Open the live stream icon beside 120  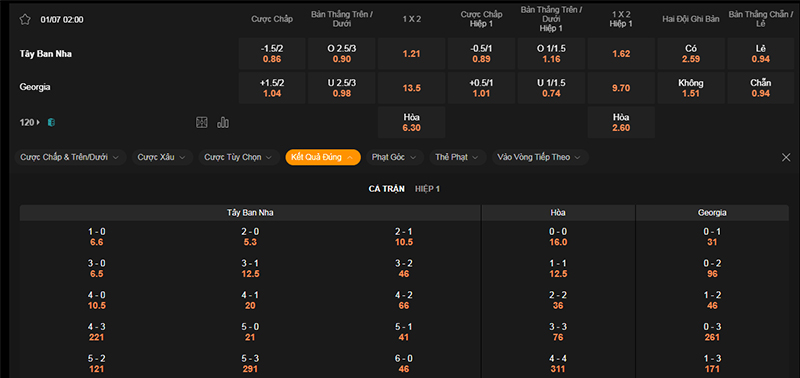click(51, 122)
